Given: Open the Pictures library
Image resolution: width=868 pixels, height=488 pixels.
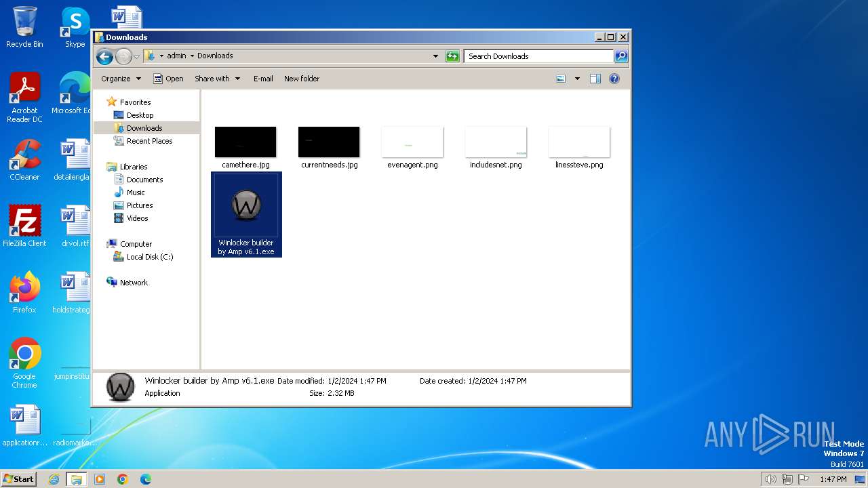Looking at the screenshot, I should (133, 205).
